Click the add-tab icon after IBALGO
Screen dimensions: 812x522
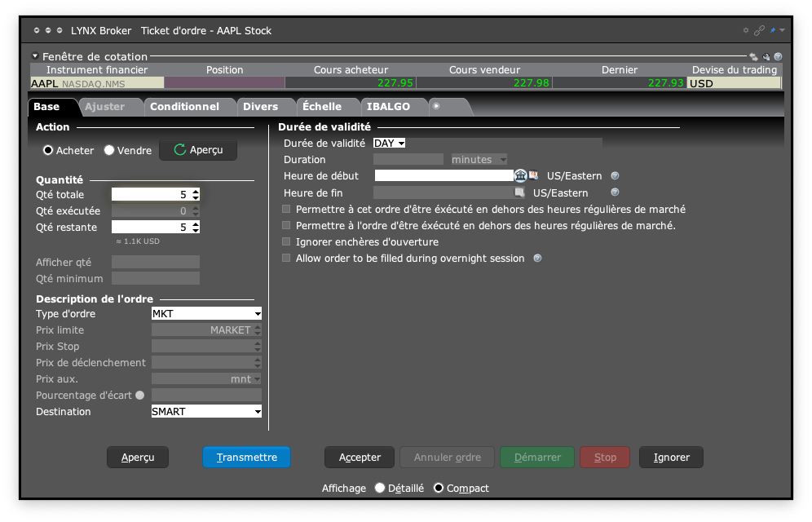[x=436, y=106]
